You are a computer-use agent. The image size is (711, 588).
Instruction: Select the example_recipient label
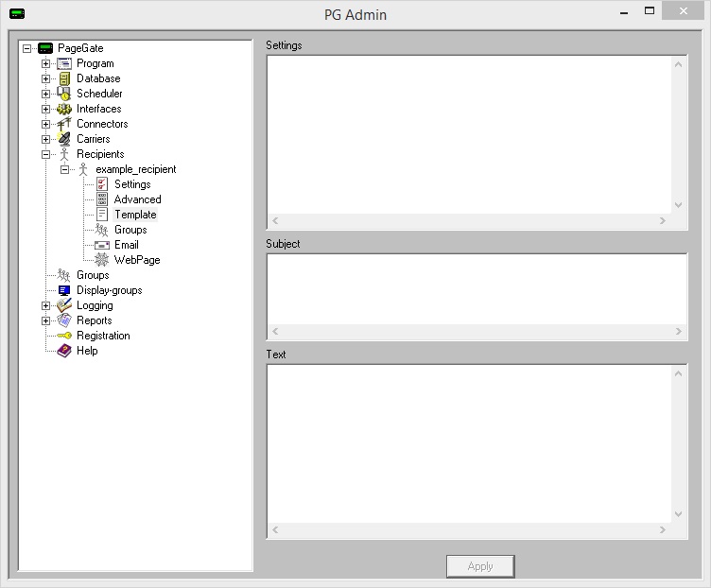(135, 169)
